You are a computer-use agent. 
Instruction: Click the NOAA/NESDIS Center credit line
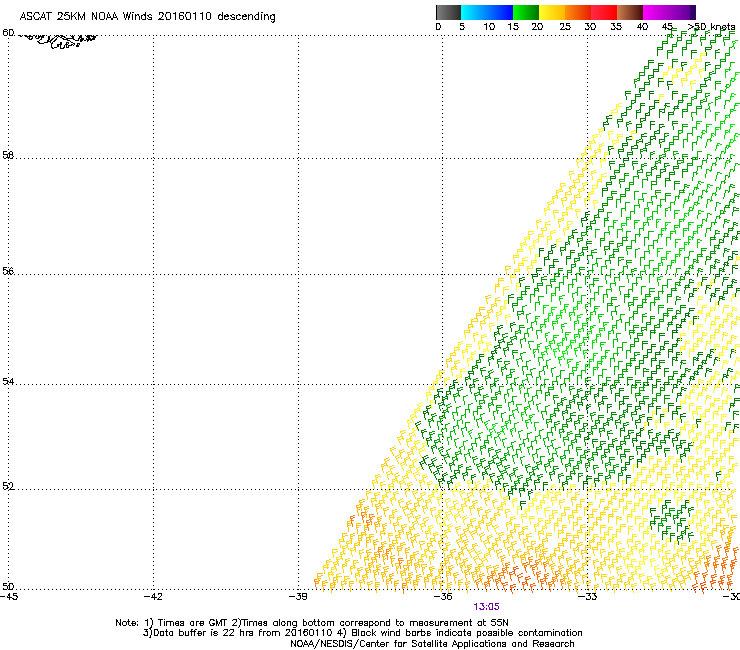[432, 644]
